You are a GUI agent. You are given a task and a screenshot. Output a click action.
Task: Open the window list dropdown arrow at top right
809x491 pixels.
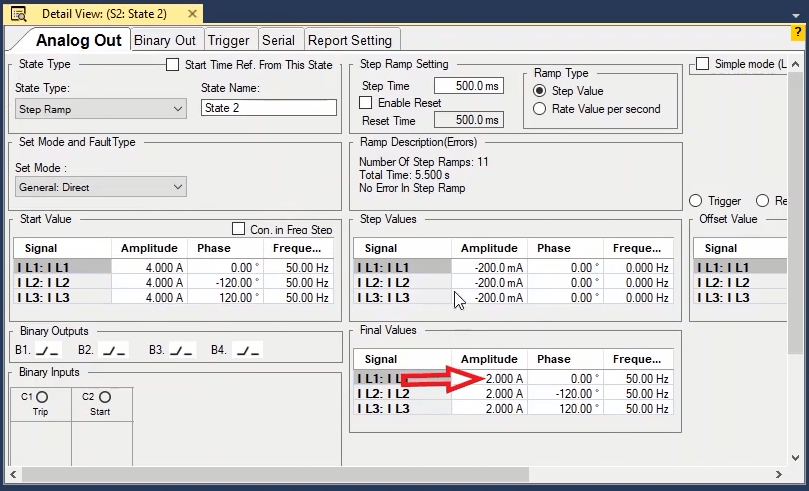click(796, 15)
